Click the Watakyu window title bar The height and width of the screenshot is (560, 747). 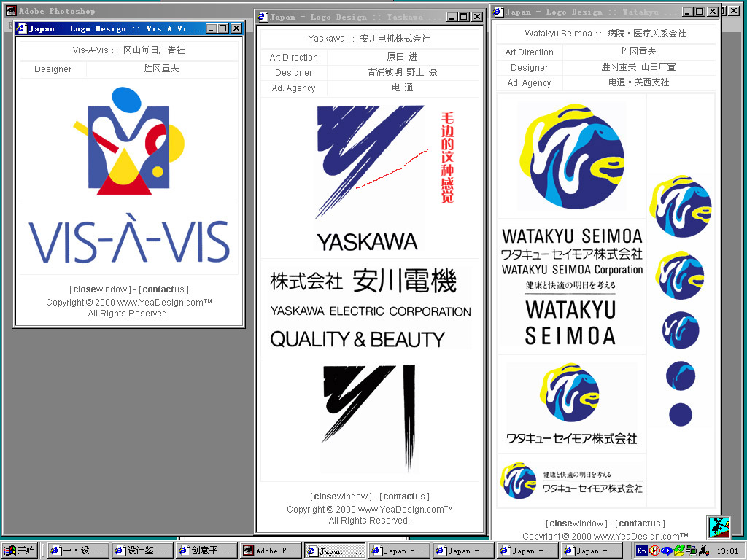click(x=605, y=12)
